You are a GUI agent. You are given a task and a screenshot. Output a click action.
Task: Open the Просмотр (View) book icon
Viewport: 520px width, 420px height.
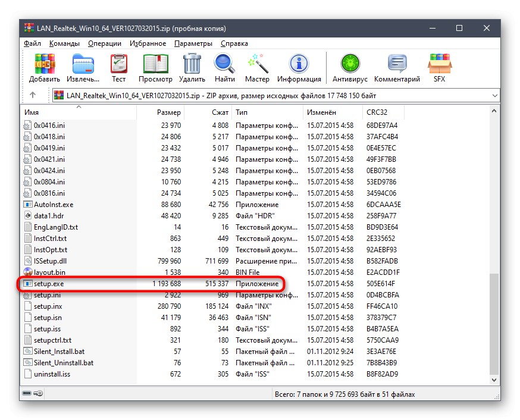point(155,63)
